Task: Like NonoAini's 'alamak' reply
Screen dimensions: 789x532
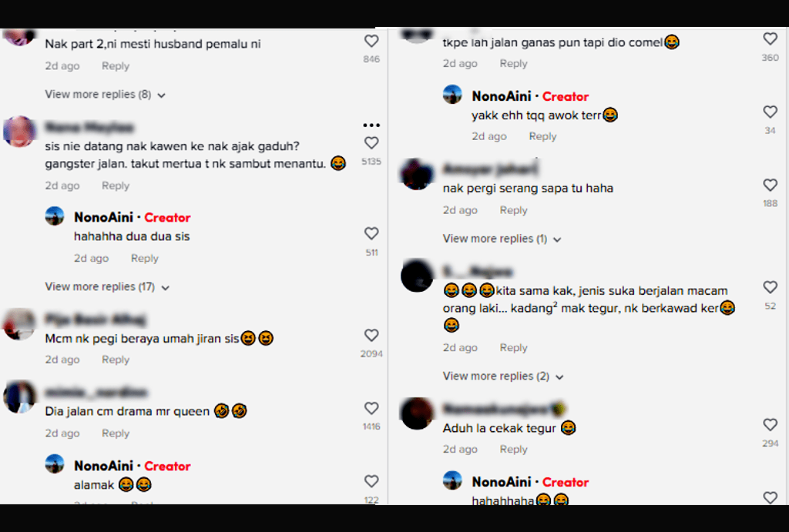Action: (x=371, y=481)
